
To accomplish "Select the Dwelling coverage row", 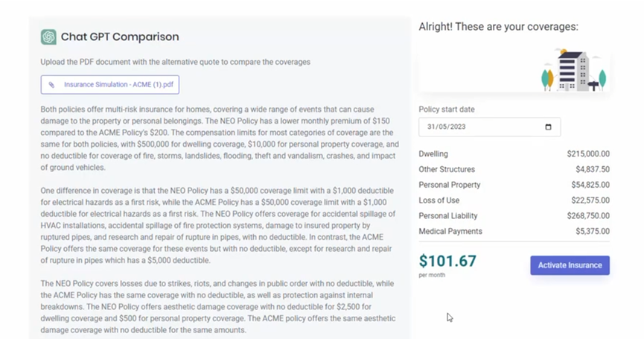I will [x=514, y=154].
